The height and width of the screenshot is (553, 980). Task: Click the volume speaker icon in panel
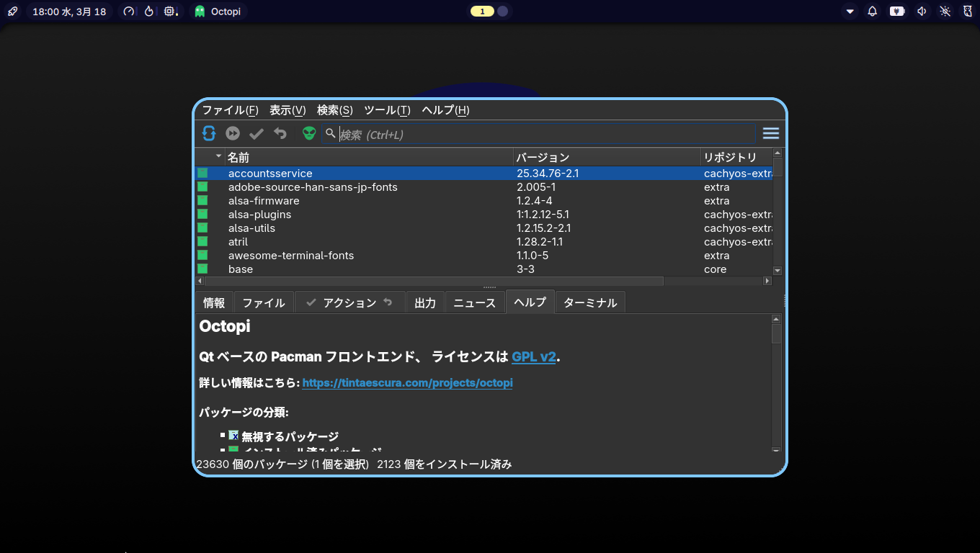922,12
